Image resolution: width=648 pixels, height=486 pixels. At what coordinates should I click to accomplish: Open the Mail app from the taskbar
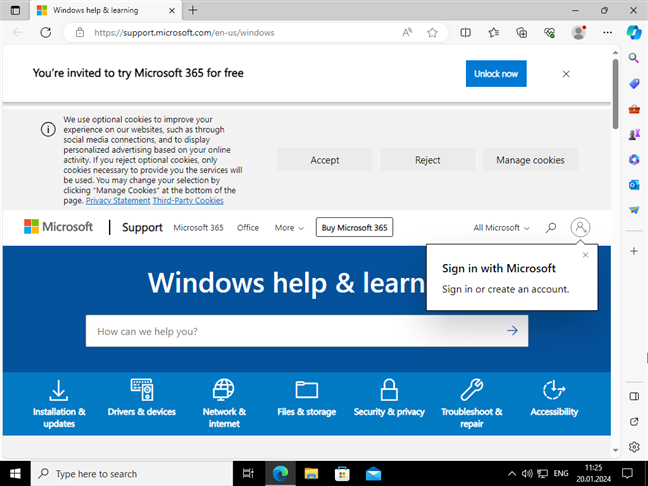[x=373, y=474]
